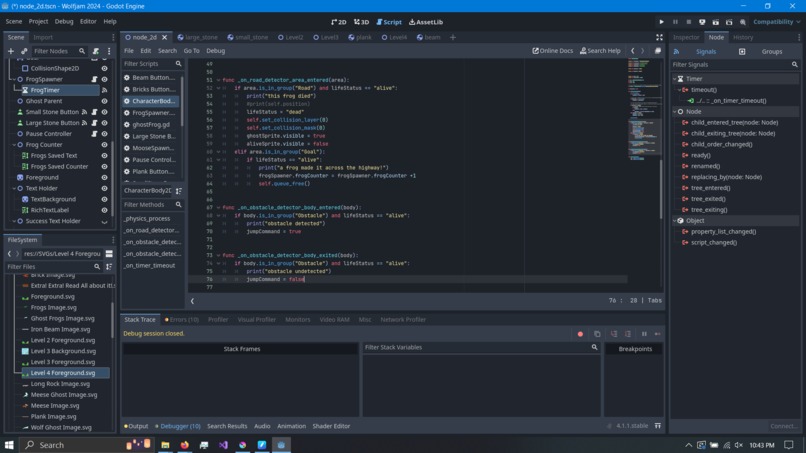The width and height of the screenshot is (806, 453).
Task: Toggle visibility of Small Stone Button
Action: tap(104, 112)
